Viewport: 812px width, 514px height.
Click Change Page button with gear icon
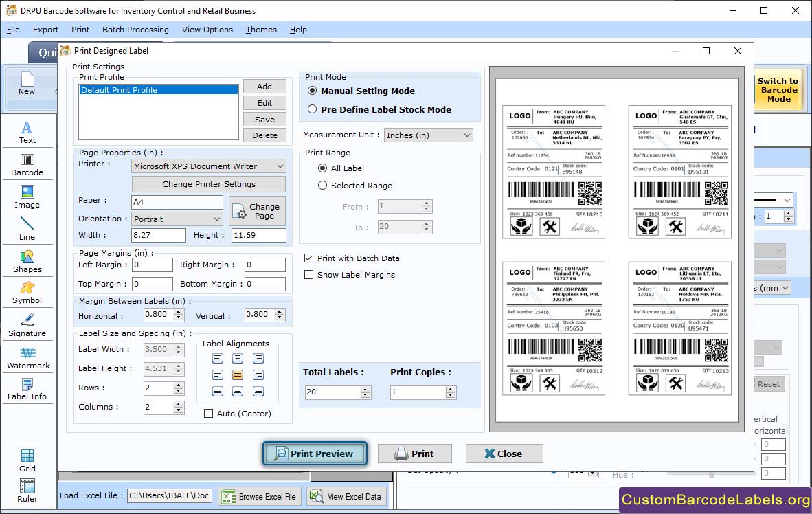coord(257,211)
